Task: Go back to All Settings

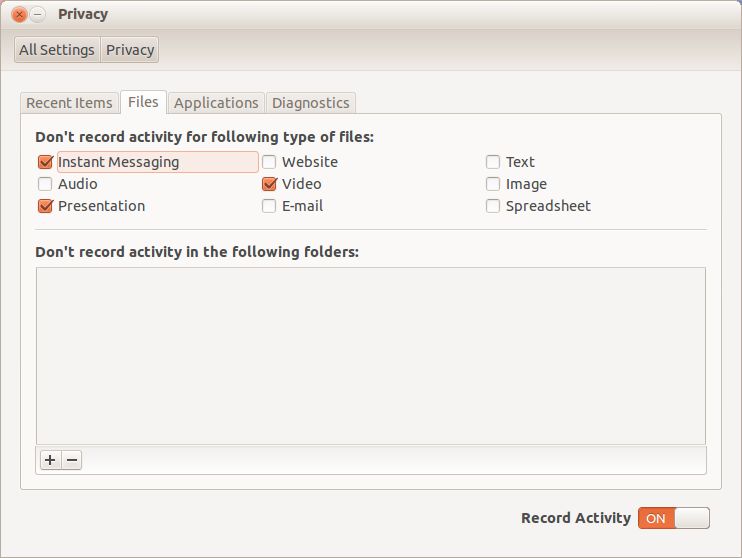Action: click(x=57, y=50)
